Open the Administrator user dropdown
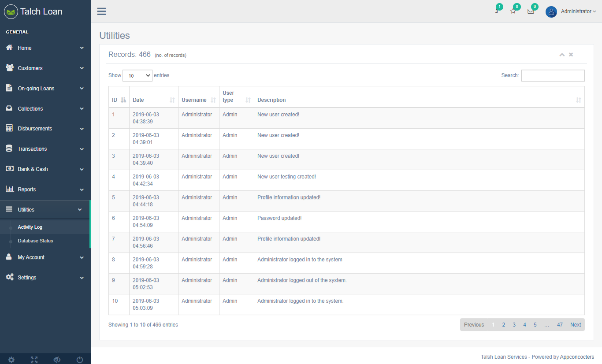 [x=578, y=11]
